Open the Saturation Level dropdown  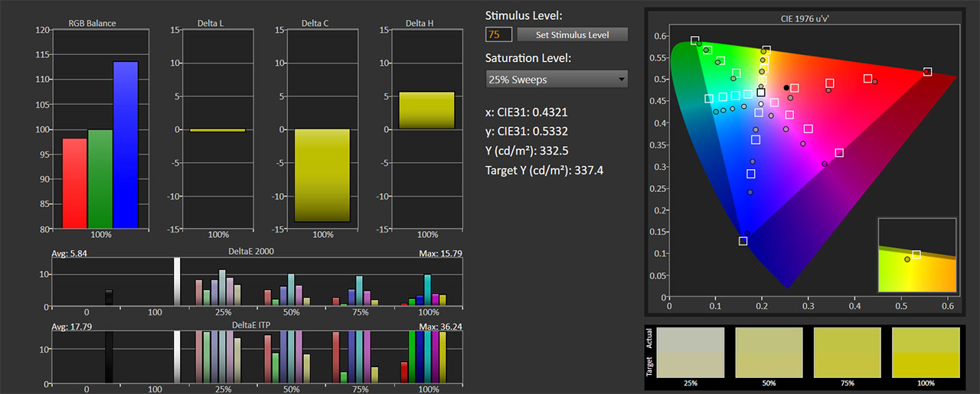(557, 79)
